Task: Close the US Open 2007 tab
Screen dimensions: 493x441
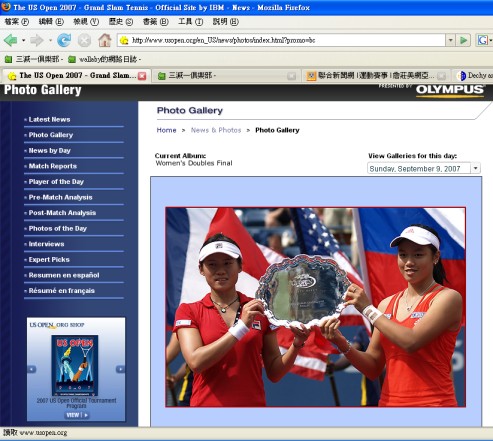Action: (x=142, y=76)
